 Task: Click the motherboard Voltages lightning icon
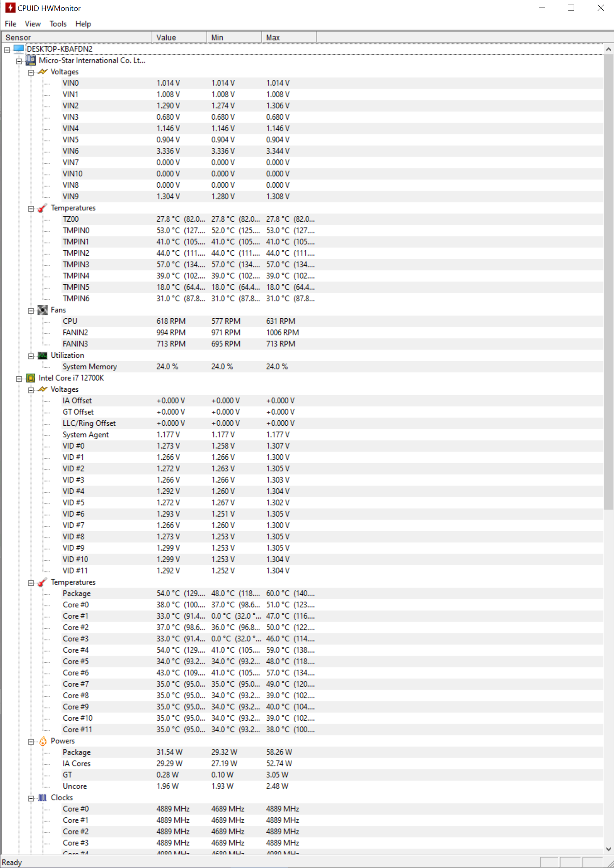pyautogui.click(x=42, y=72)
